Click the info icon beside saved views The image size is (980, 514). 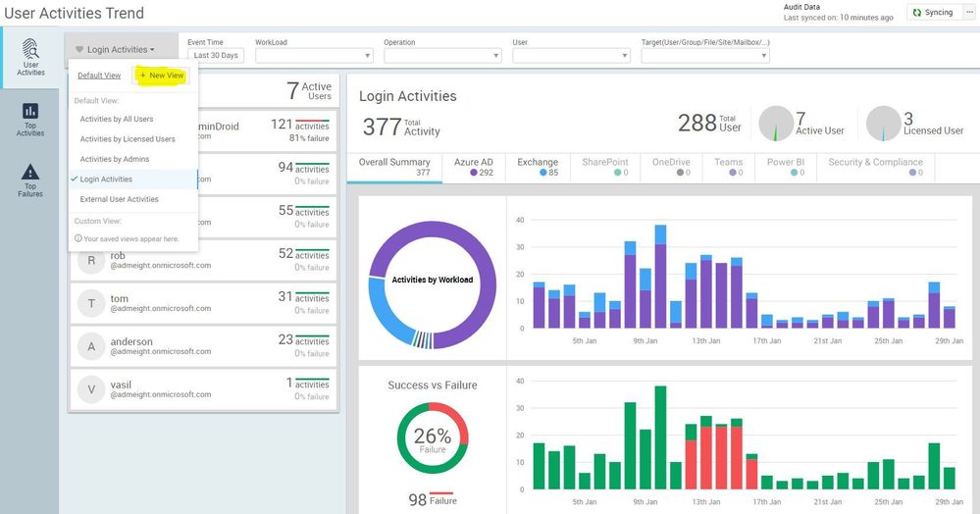click(x=78, y=238)
